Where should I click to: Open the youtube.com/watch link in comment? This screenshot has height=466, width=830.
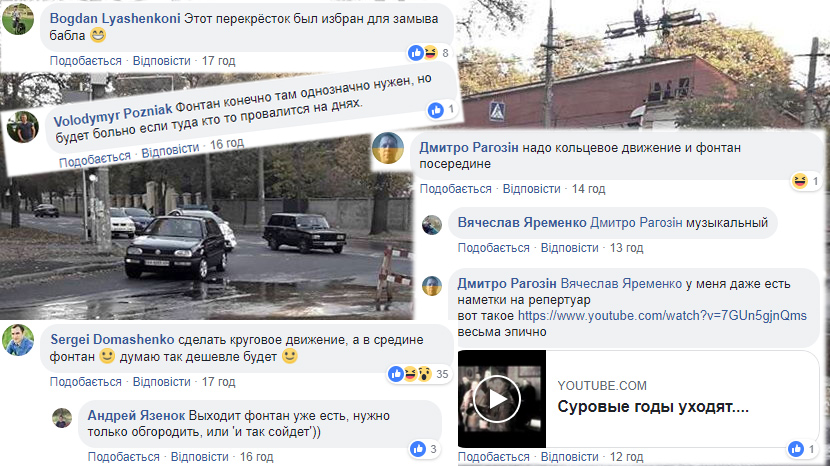click(662, 316)
